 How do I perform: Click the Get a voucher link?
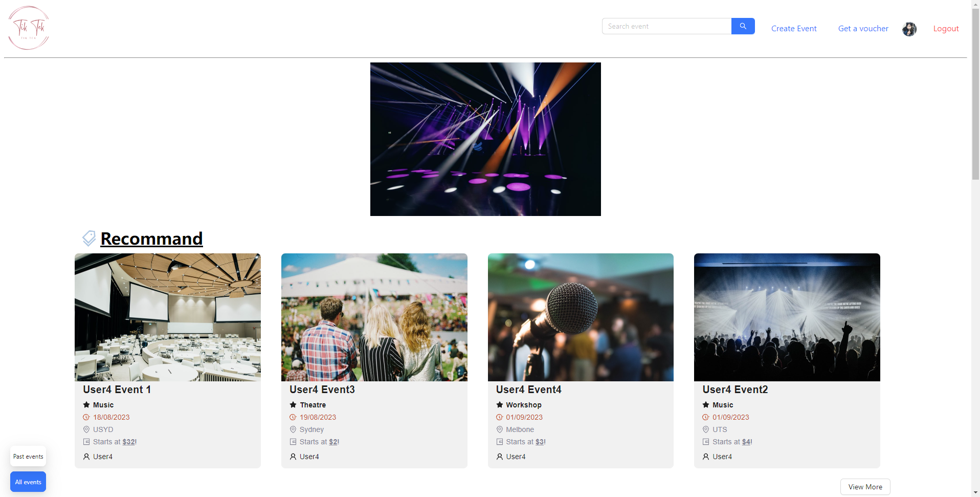click(862, 28)
